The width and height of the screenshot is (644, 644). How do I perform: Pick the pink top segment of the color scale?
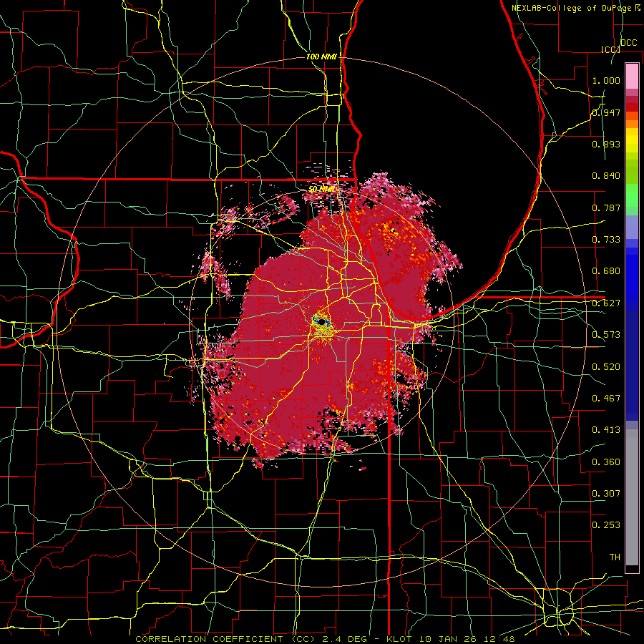pyautogui.click(x=632, y=76)
